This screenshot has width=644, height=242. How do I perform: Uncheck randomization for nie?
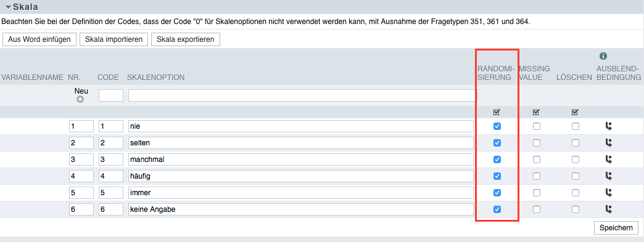497,126
